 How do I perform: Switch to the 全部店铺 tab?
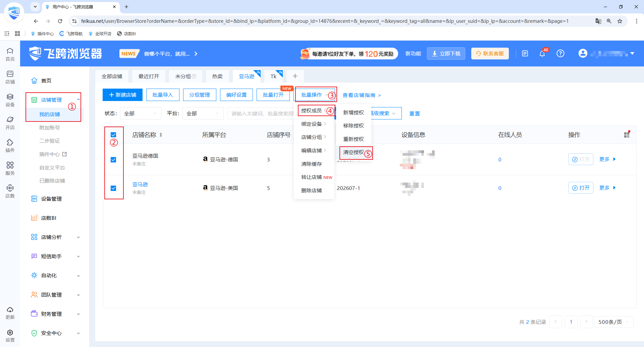[x=112, y=77]
